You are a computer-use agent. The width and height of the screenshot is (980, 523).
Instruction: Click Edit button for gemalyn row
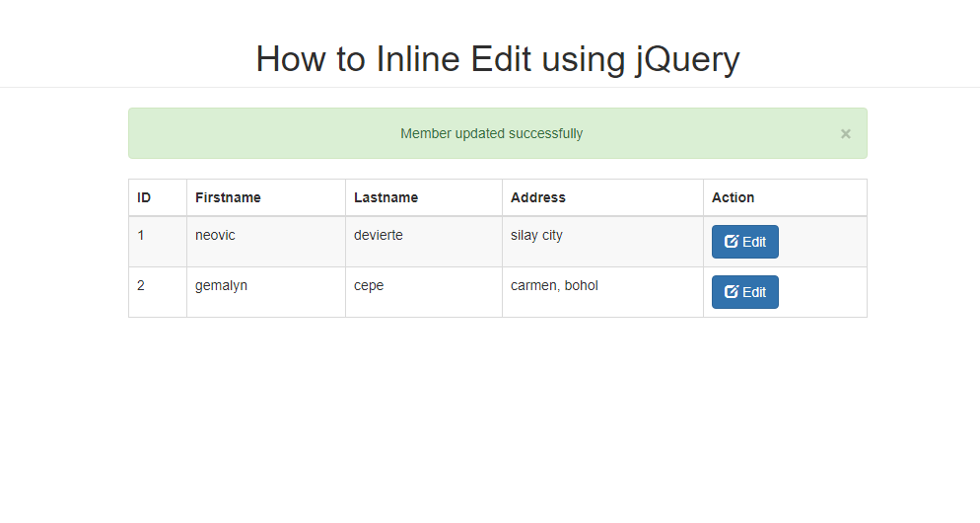coord(745,292)
